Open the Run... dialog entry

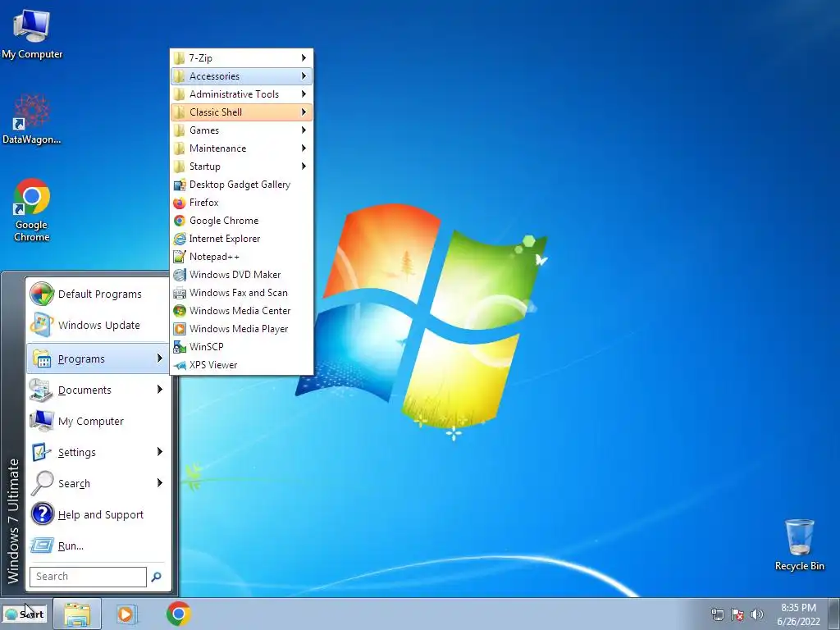tap(98, 546)
